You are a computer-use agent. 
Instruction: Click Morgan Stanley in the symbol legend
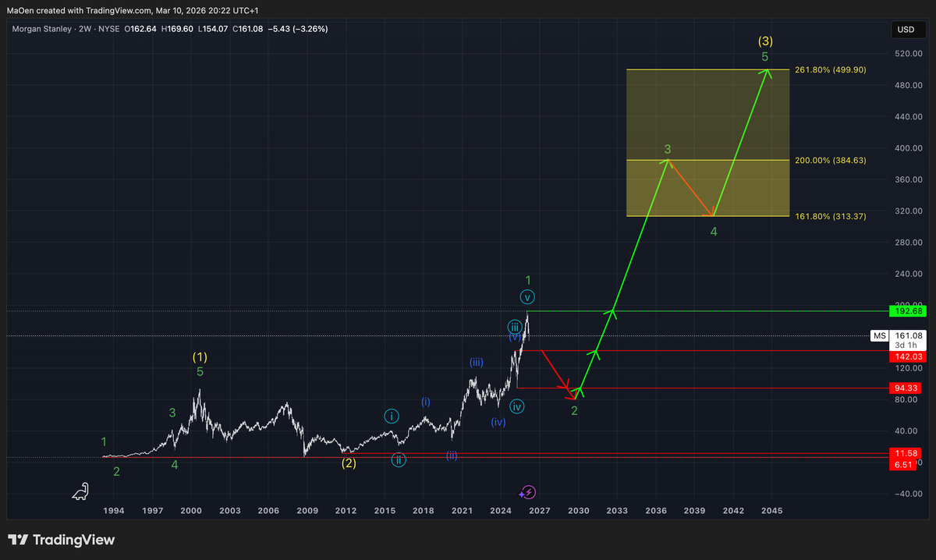(x=44, y=28)
